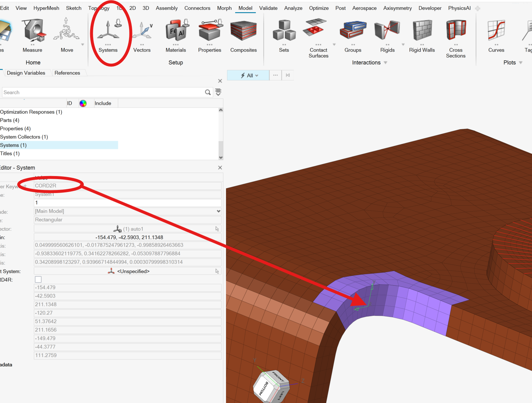
Task: Expand the Interactions group arrow
Action: [x=386, y=63]
